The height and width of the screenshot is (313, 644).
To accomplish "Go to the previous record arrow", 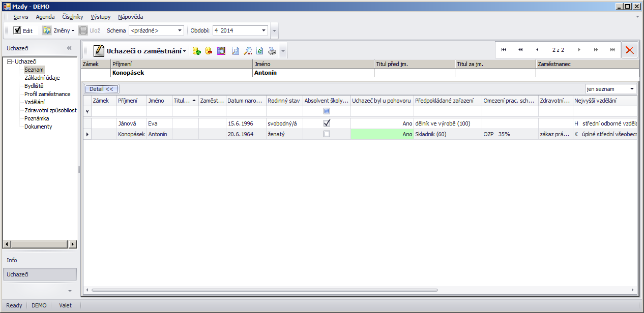I will tap(537, 50).
